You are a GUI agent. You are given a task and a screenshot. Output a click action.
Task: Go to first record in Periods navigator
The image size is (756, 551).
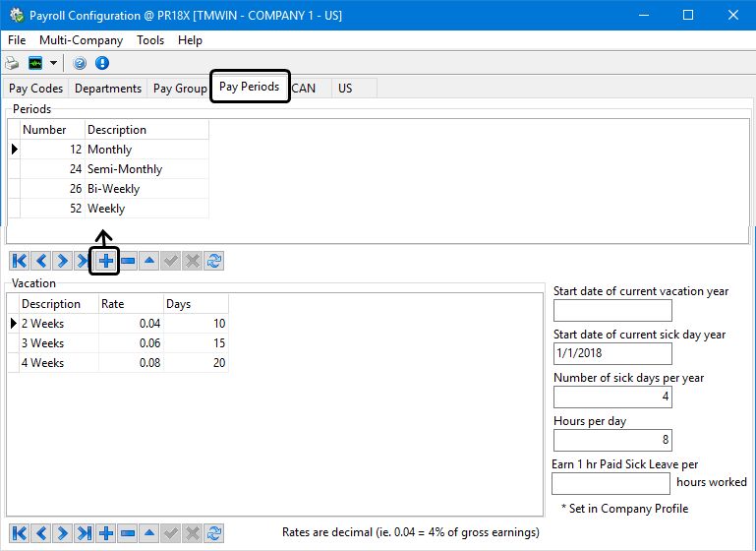[x=19, y=261]
